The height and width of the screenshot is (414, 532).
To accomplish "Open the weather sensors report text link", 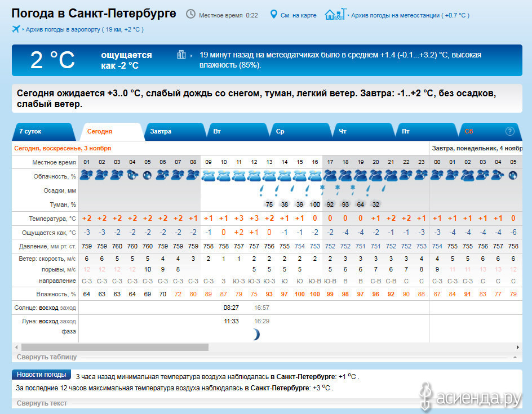I will (340, 60).
